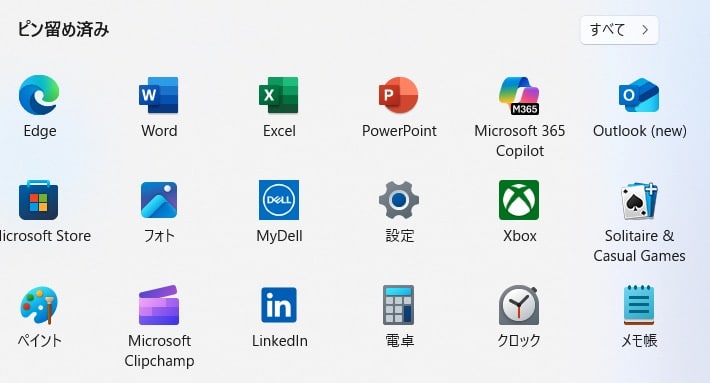The height and width of the screenshot is (383, 710).
Task: Open the Edge browser icon
Action: click(39, 95)
